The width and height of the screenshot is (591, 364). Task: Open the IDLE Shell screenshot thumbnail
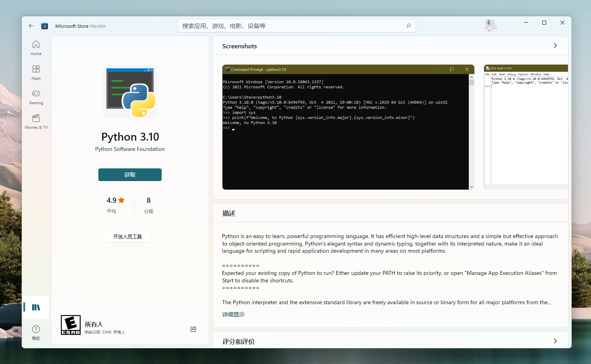click(x=526, y=127)
